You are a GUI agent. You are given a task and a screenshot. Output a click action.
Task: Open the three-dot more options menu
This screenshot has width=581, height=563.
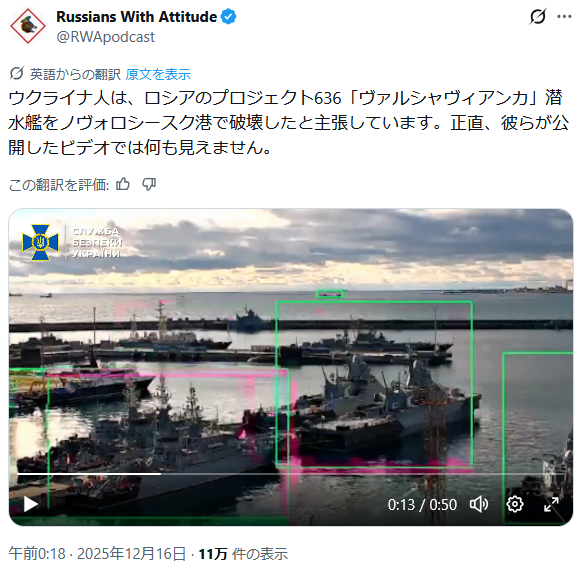564,16
